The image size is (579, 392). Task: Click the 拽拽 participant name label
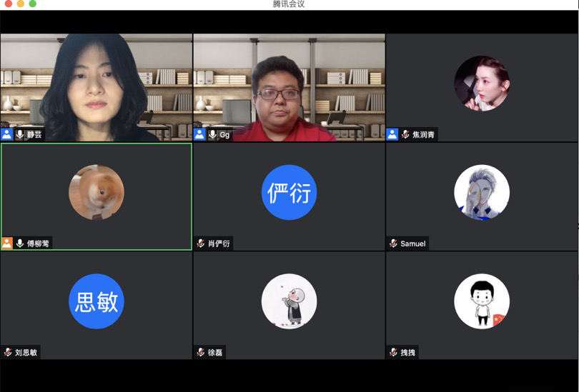tap(408, 352)
